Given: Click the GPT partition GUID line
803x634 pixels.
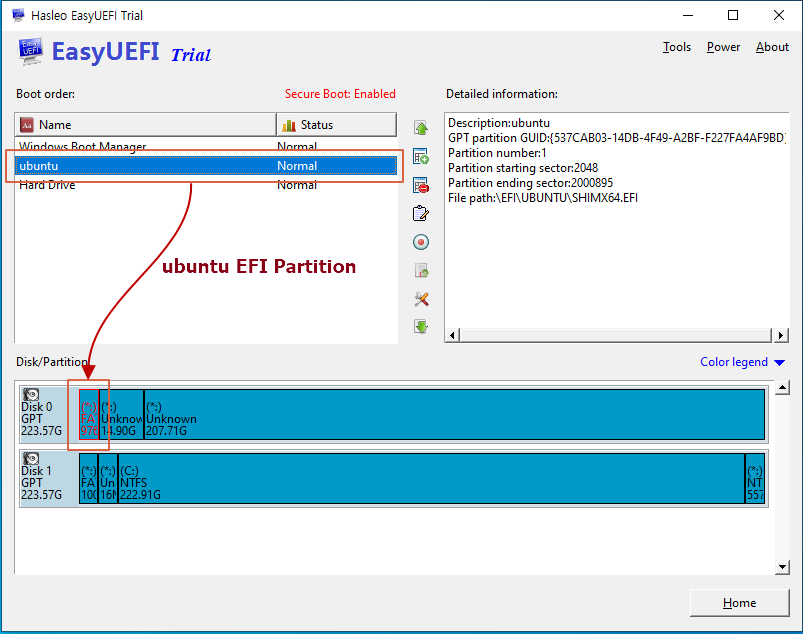Looking at the screenshot, I should pos(617,138).
